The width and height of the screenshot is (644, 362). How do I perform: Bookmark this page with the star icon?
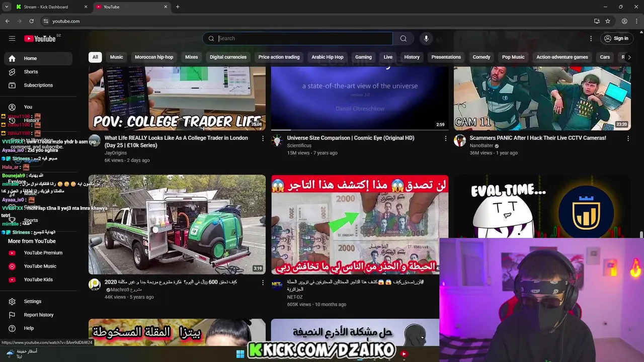tap(608, 21)
